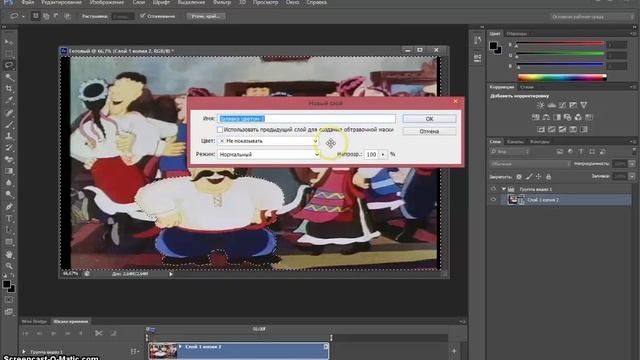Open the Фильтр menu

[x=222, y=2]
